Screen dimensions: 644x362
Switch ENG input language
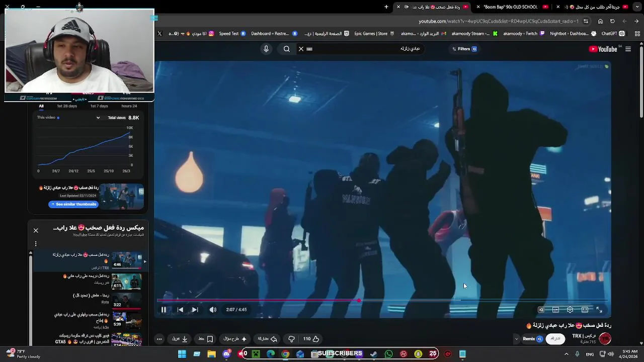tap(589, 354)
